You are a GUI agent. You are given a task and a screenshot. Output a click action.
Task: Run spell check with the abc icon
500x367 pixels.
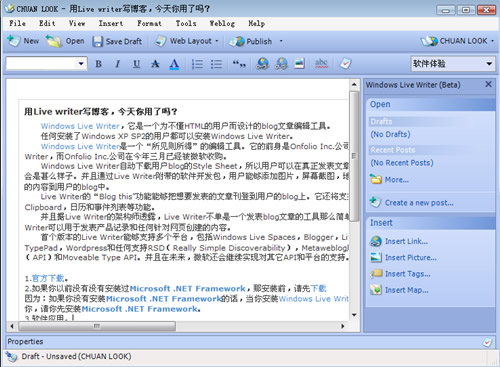click(321, 63)
